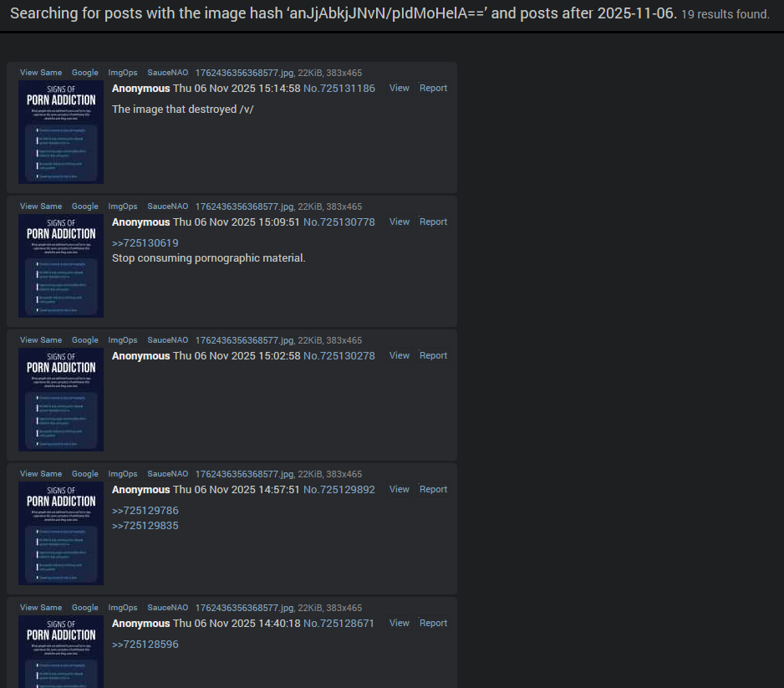Click Google link for post No.725130278
The image size is (784, 688).
(x=85, y=340)
